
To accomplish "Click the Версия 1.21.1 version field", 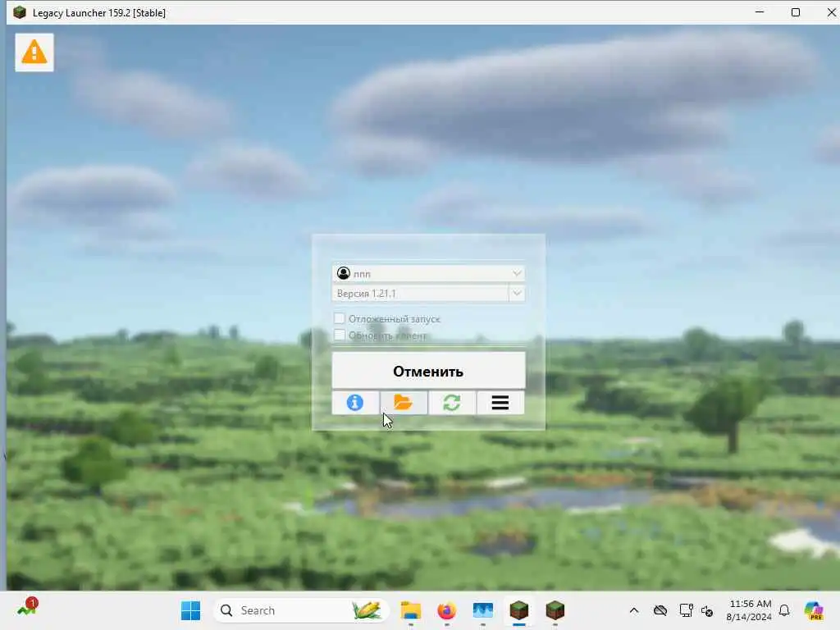I will [x=421, y=293].
